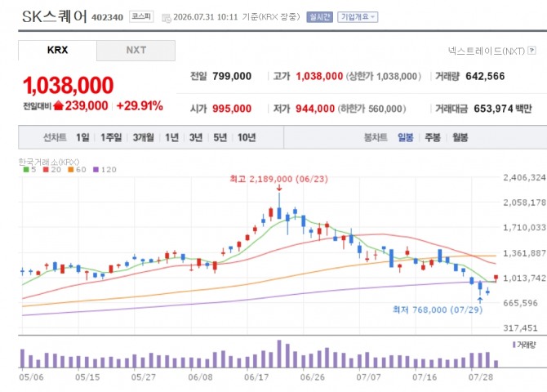Viewport: 547px width, 392px height.
Task: Open the 기업개요 dropdown
Action: (358, 17)
